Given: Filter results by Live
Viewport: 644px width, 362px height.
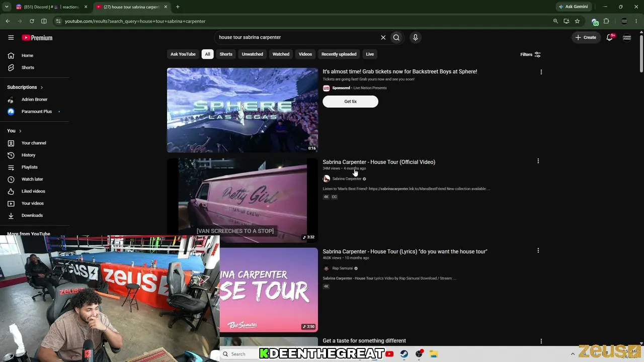Looking at the screenshot, I should click(x=370, y=54).
